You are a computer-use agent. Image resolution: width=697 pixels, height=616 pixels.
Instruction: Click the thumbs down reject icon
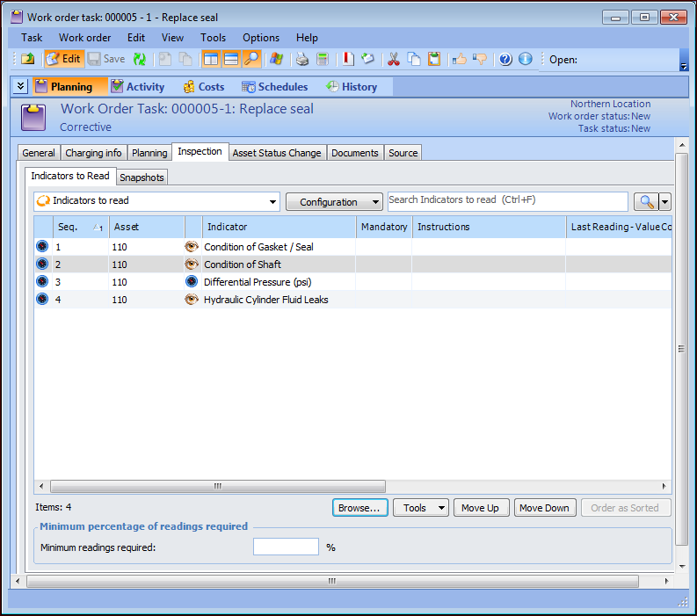(x=480, y=59)
